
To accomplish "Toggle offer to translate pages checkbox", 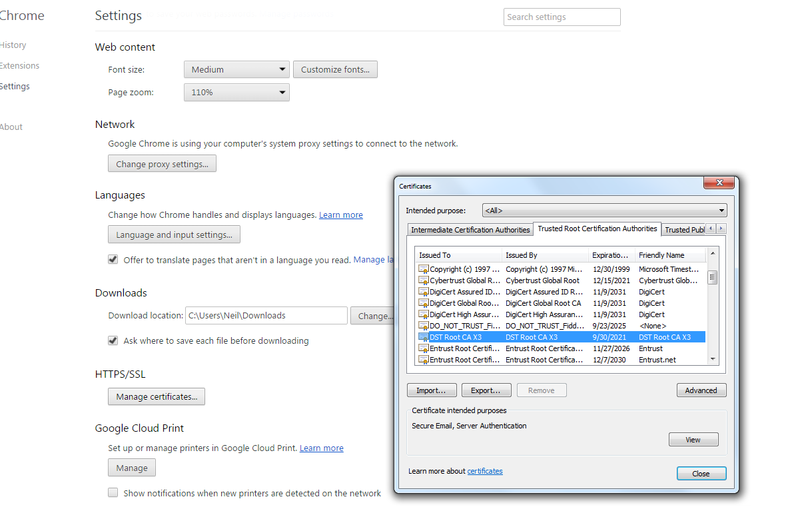I will [113, 260].
